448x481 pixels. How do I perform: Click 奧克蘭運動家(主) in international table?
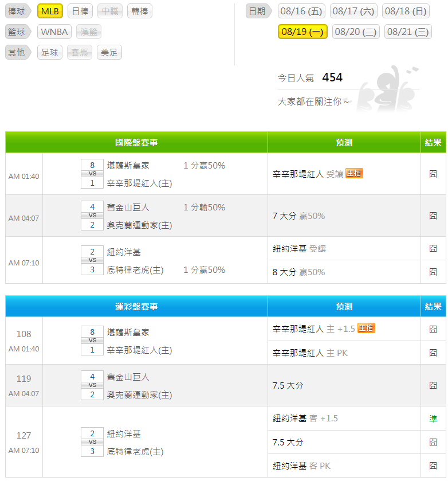[x=139, y=225]
